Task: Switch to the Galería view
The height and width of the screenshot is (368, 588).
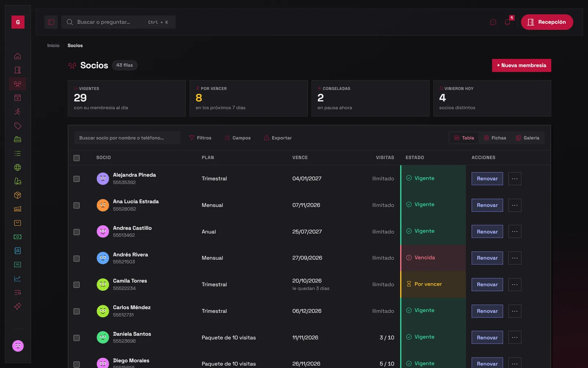Action: pos(528,138)
